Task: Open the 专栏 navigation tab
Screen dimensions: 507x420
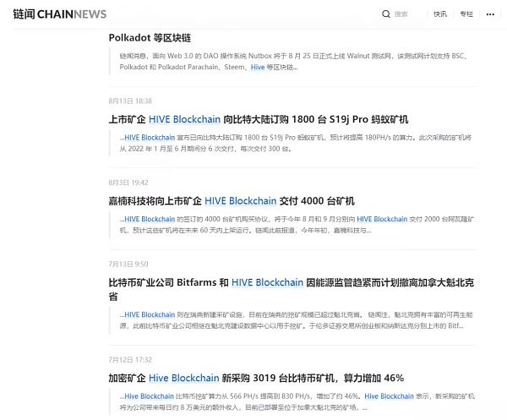Action: (x=466, y=14)
